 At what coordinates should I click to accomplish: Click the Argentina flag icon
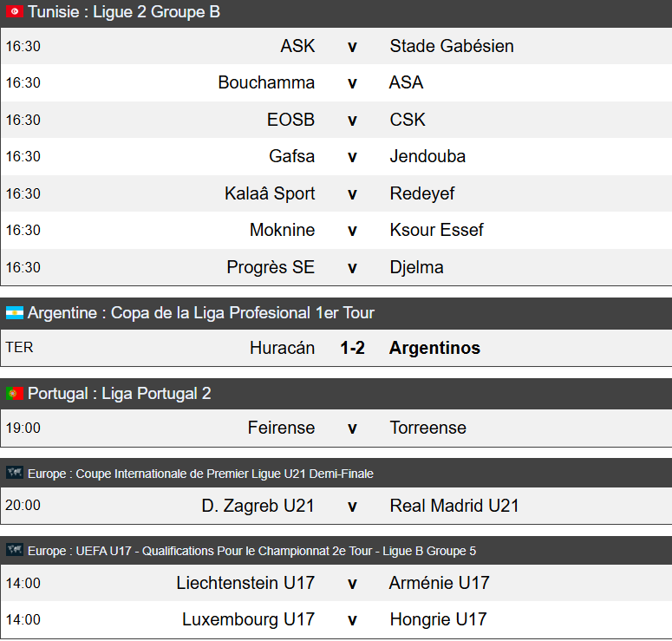[x=15, y=313]
